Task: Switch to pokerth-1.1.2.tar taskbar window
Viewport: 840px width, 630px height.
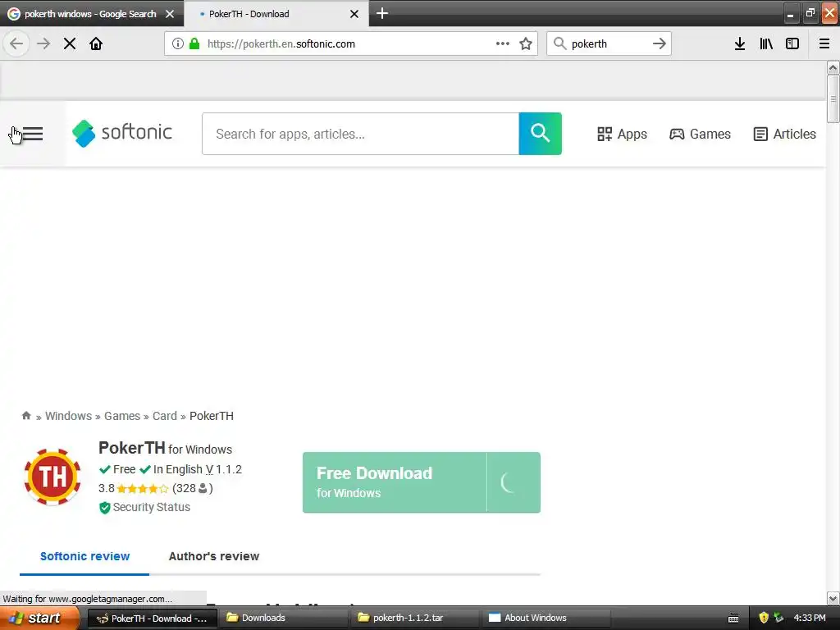Action: (x=416, y=619)
